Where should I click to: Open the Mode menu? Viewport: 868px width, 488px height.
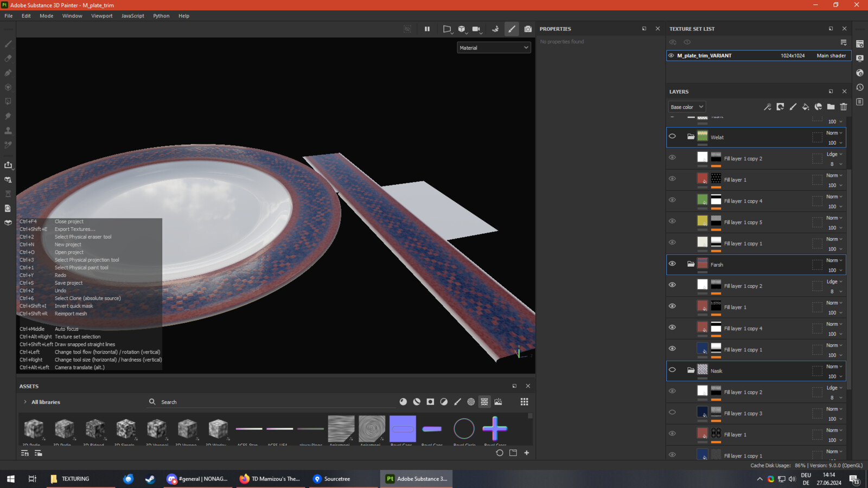(x=47, y=16)
